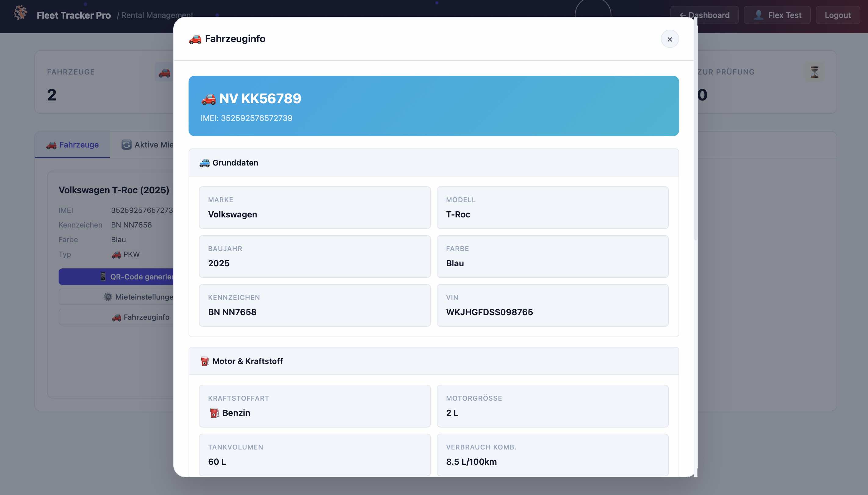Click the gear icon on Mieteinstellungen button

coord(108,297)
